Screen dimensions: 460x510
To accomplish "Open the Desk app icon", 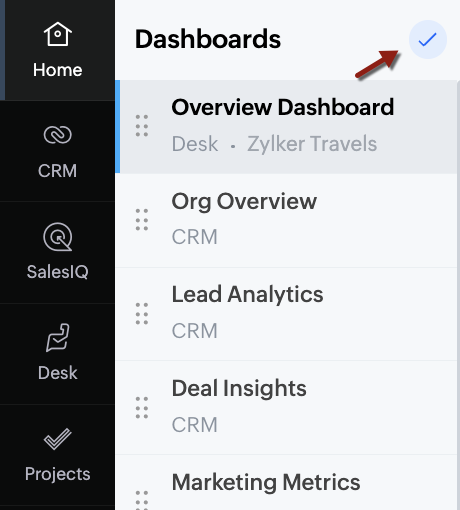I will 58,338.
